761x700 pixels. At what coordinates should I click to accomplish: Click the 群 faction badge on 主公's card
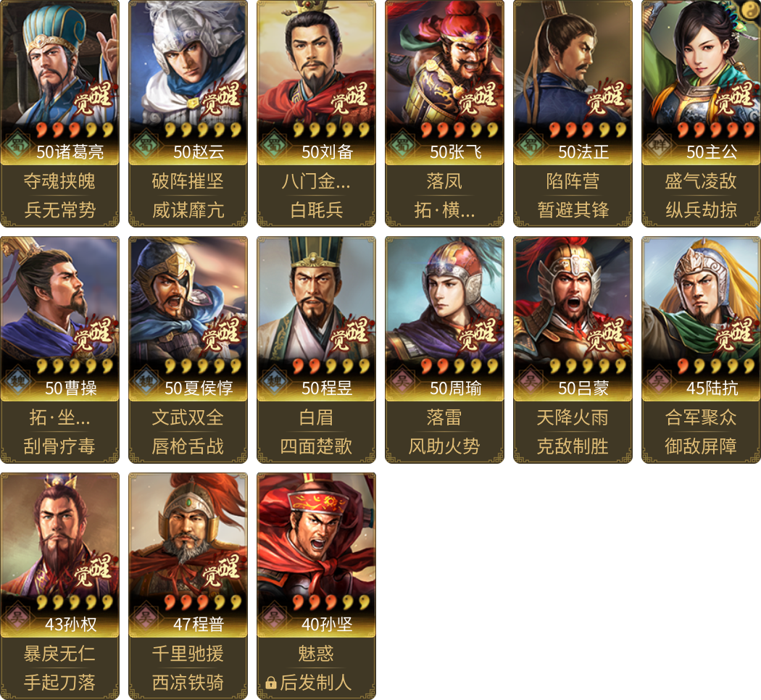[x=659, y=144]
